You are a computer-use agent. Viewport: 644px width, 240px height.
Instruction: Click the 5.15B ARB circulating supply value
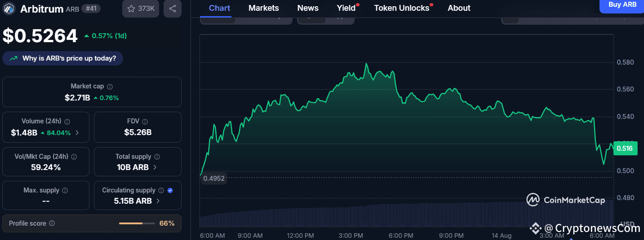(x=133, y=201)
